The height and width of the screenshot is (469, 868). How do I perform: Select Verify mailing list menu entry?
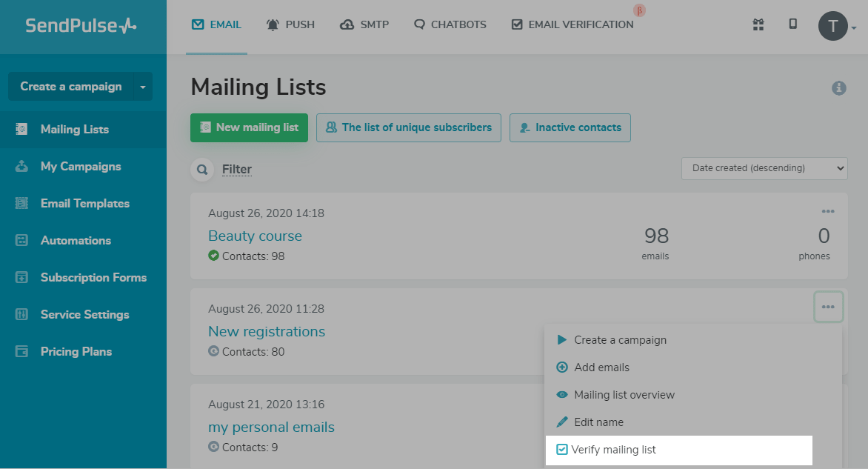tap(679, 450)
